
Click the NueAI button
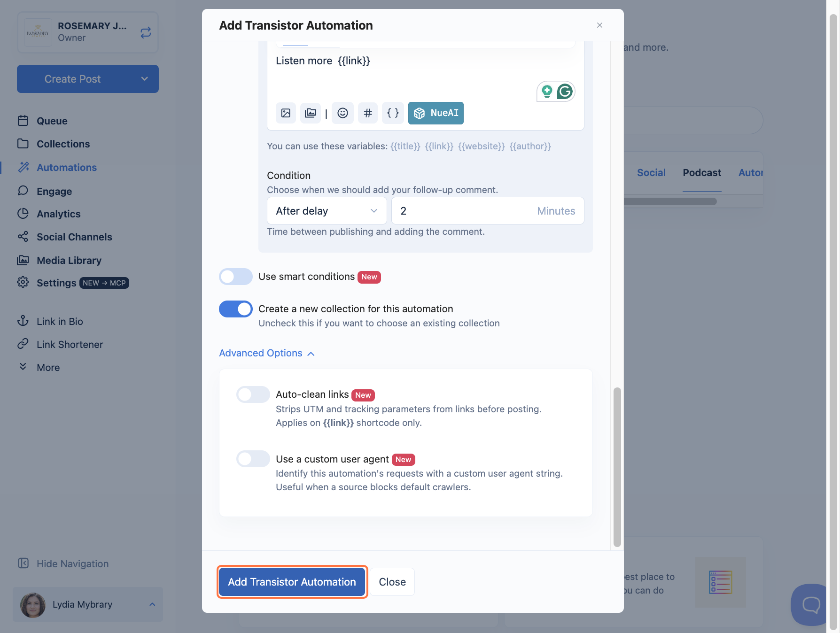(436, 113)
